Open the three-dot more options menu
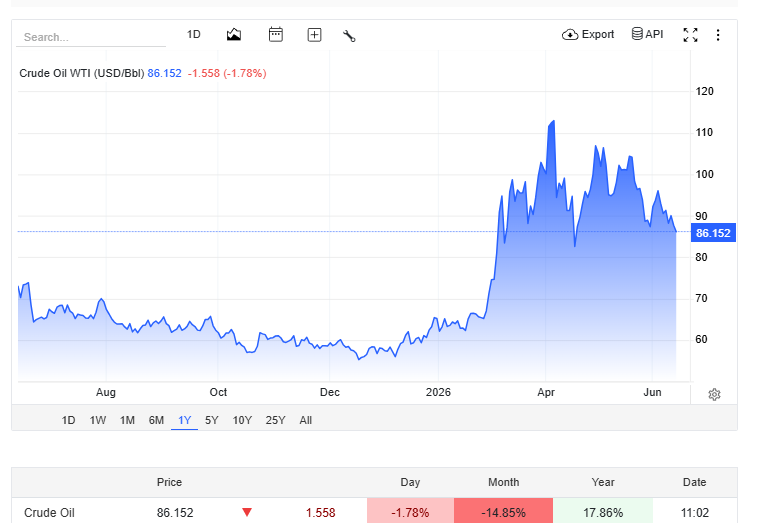This screenshot has width=757, height=523. (718, 35)
